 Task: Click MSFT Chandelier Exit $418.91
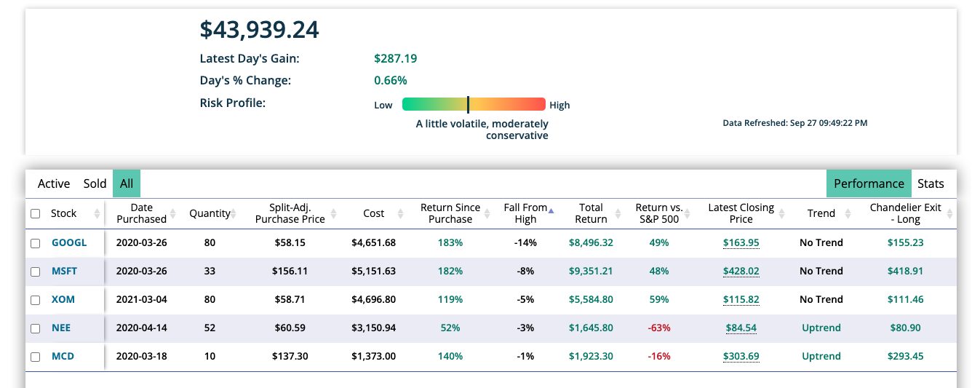[906, 271]
